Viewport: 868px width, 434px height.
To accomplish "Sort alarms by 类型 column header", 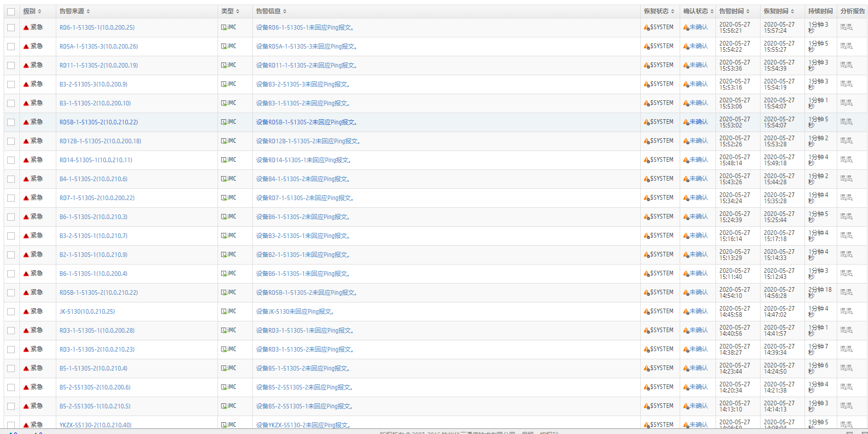I will 230,11.
